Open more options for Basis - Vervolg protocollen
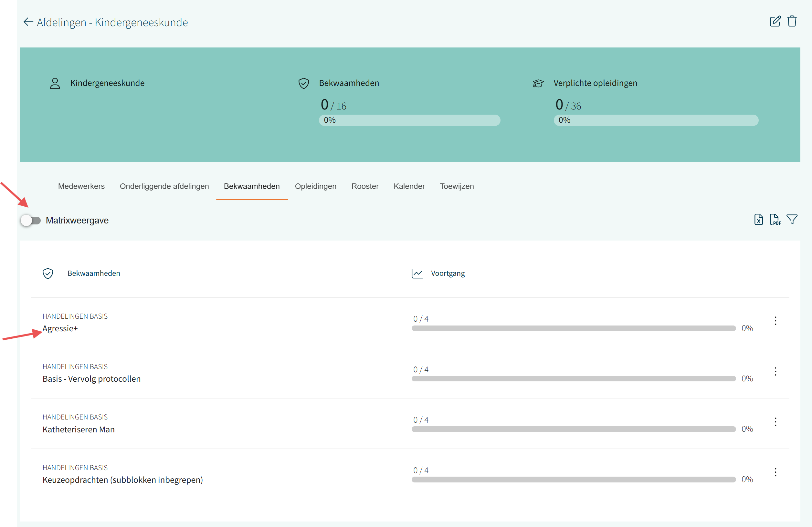The image size is (812, 527). coord(775,372)
